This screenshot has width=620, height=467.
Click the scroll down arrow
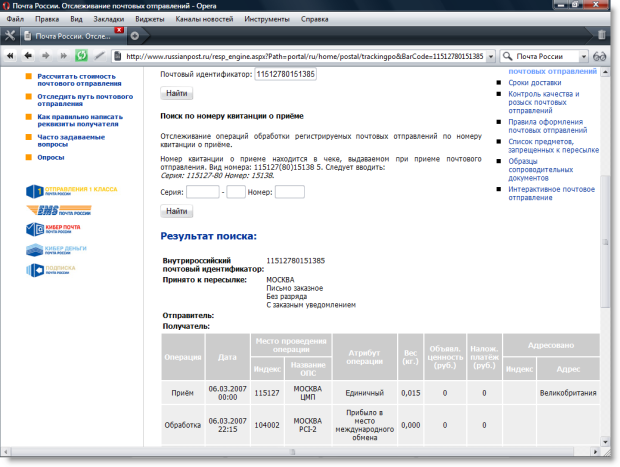click(x=605, y=442)
